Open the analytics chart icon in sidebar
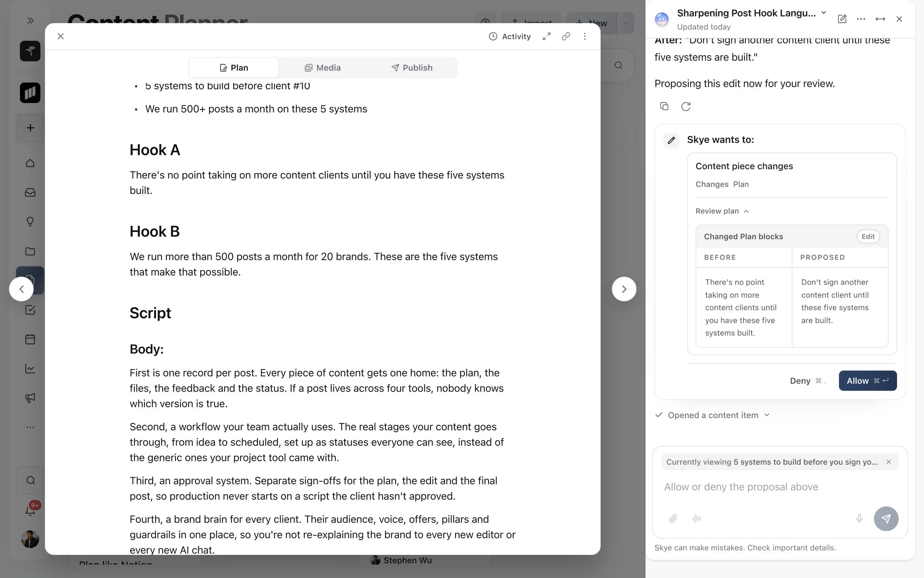The height and width of the screenshot is (578, 924). point(30,369)
